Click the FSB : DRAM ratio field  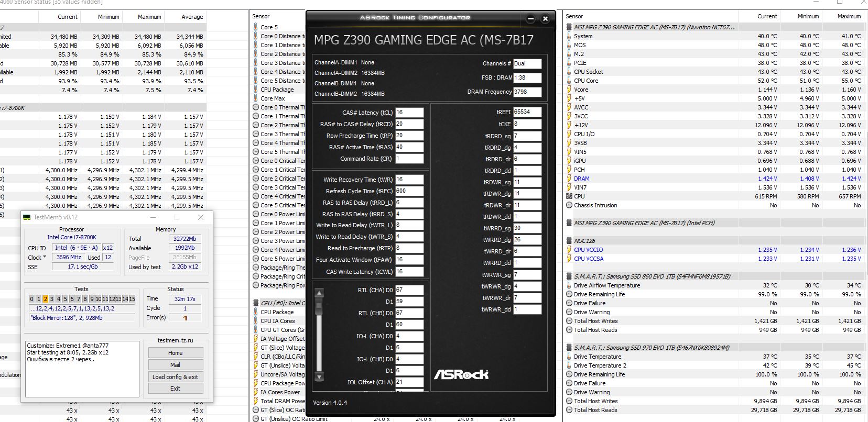coord(527,77)
